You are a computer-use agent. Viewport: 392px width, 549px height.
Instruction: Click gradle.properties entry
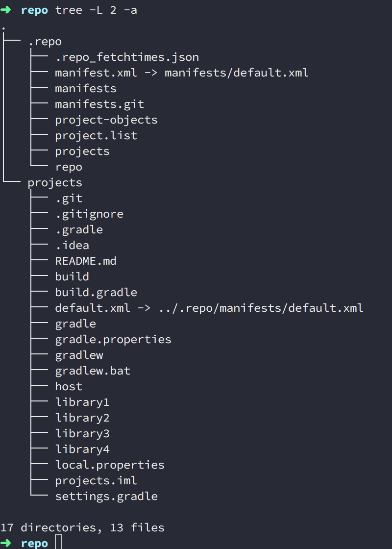click(x=113, y=339)
